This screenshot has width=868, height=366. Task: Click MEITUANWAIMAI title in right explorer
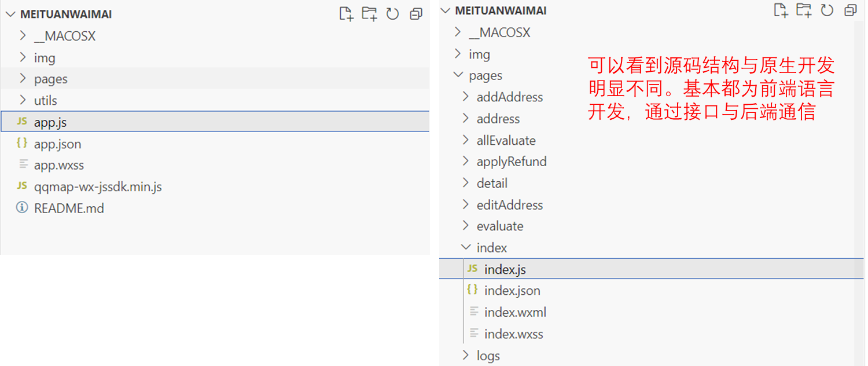(x=501, y=10)
